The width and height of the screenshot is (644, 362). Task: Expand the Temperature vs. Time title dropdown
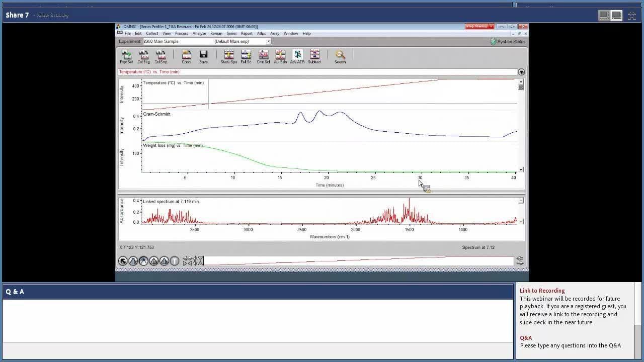tap(521, 72)
